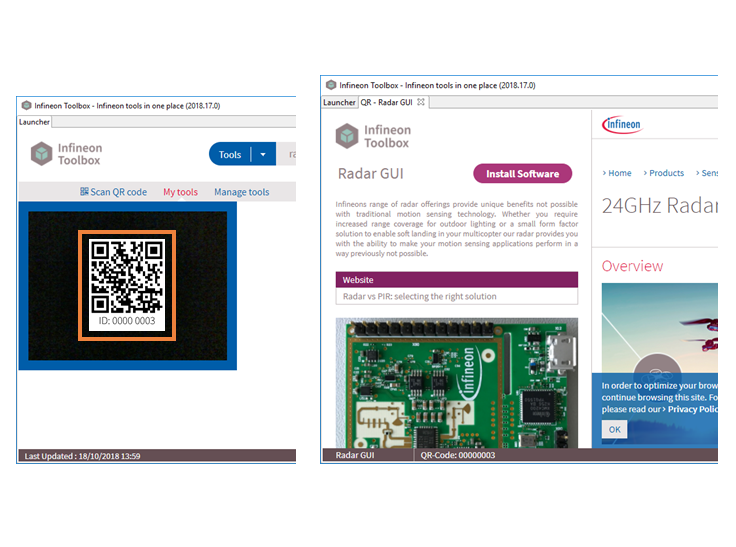Click the Radar GUI heading
This screenshot has width=736, height=547.
371,174
